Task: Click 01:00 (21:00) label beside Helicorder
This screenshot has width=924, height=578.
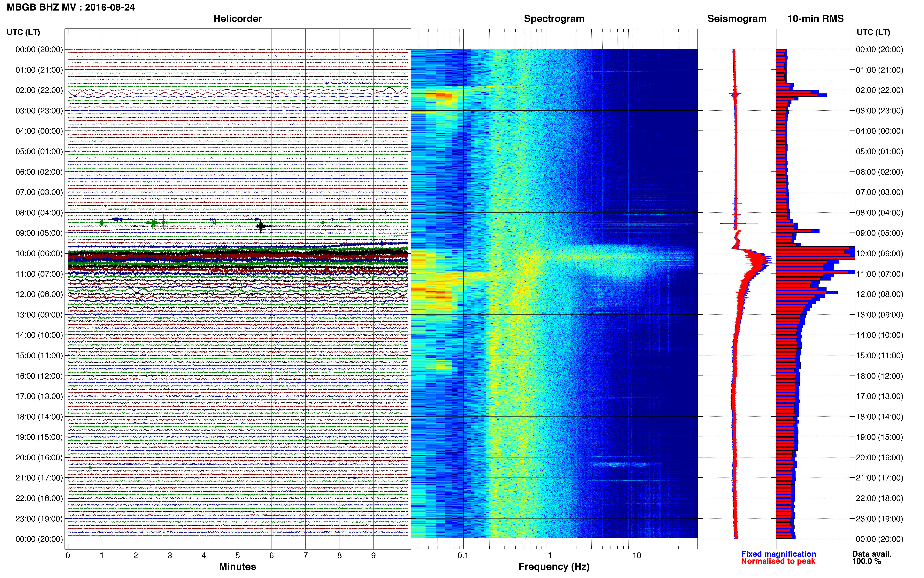Action: (x=39, y=70)
